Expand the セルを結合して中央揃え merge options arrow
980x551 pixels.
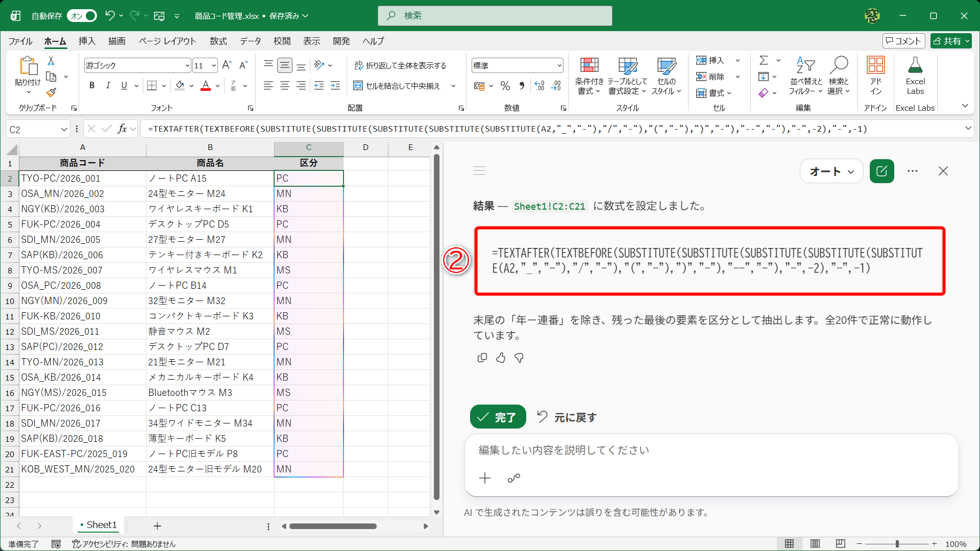click(453, 86)
